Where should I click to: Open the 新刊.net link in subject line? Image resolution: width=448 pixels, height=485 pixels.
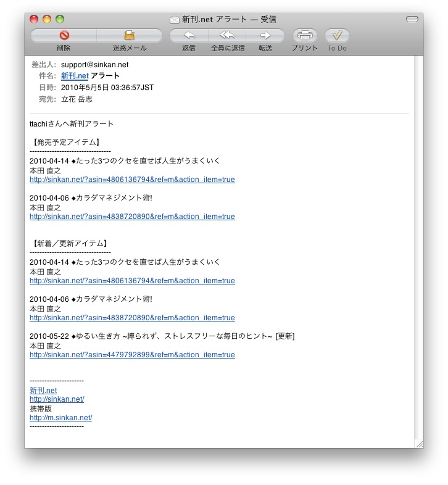(75, 76)
